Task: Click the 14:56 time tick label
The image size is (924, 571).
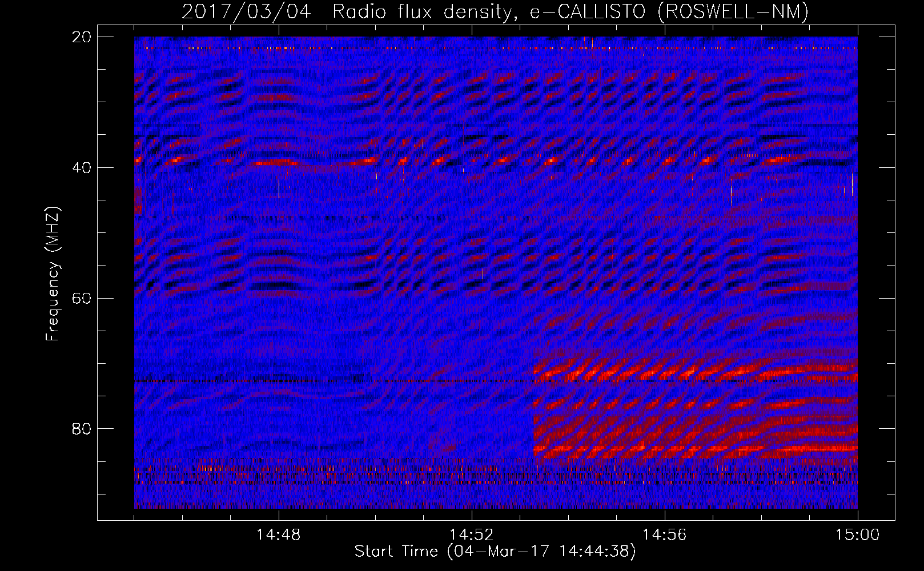Action: click(665, 535)
